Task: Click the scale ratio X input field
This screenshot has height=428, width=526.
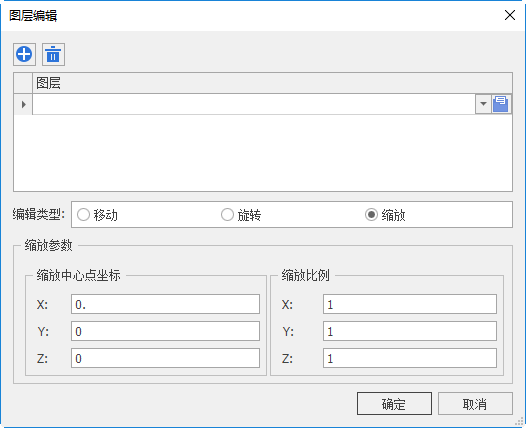Action: [x=410, y=304]
